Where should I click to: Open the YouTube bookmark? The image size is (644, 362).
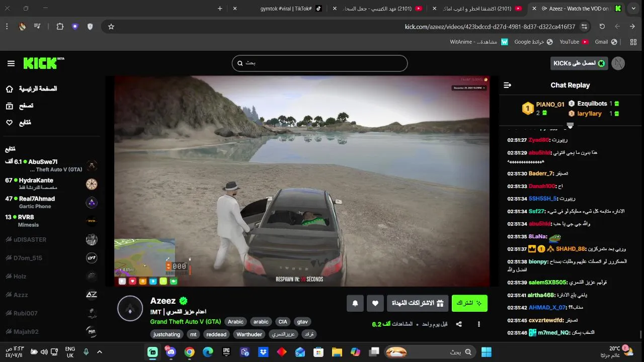574,42
